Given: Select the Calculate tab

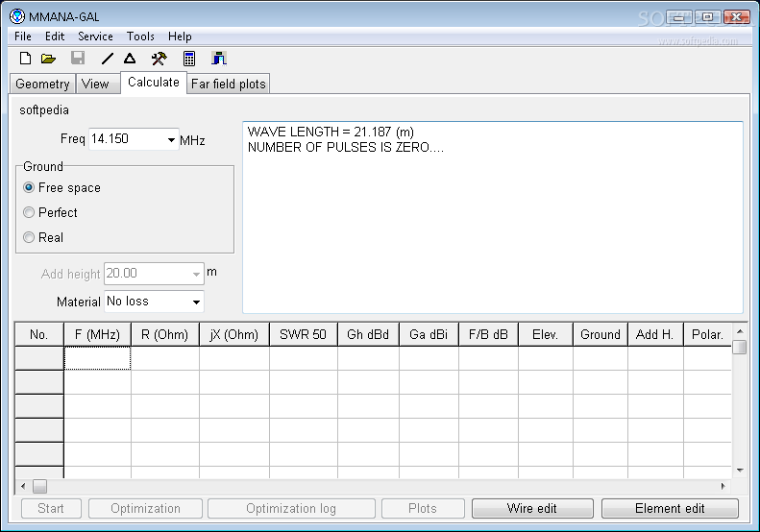Looking at the screenshot, I should pyautogui.click(x=154, y=82).
